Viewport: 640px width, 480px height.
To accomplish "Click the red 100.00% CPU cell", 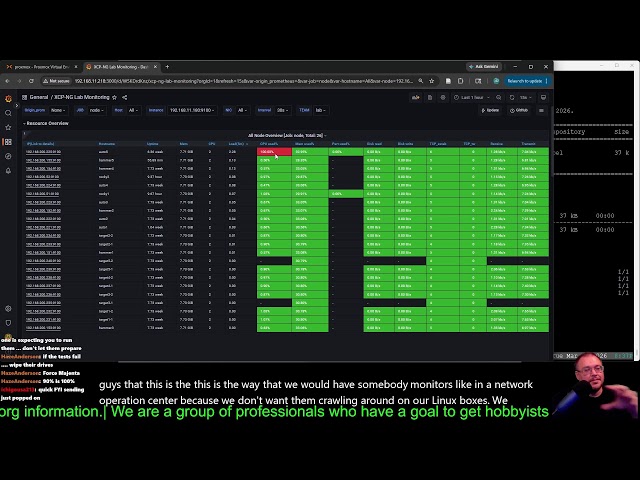I will click(x=274, y=152).
